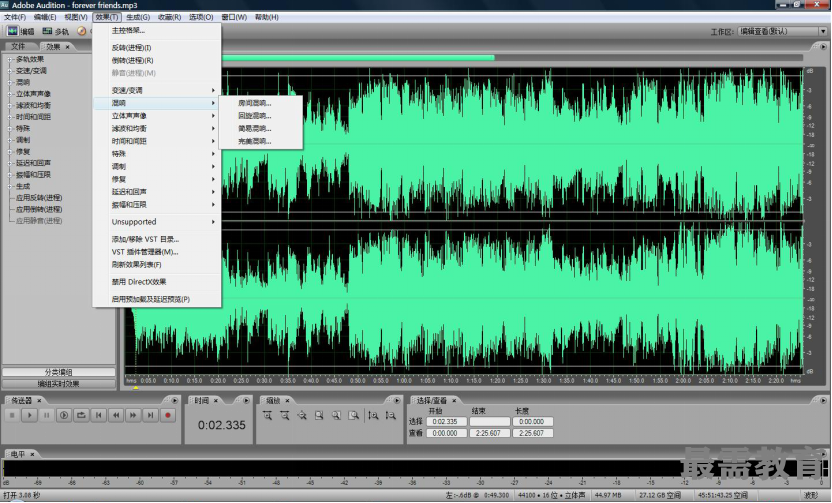Click the CD view icon in toolbar

[x=82, y=31]
